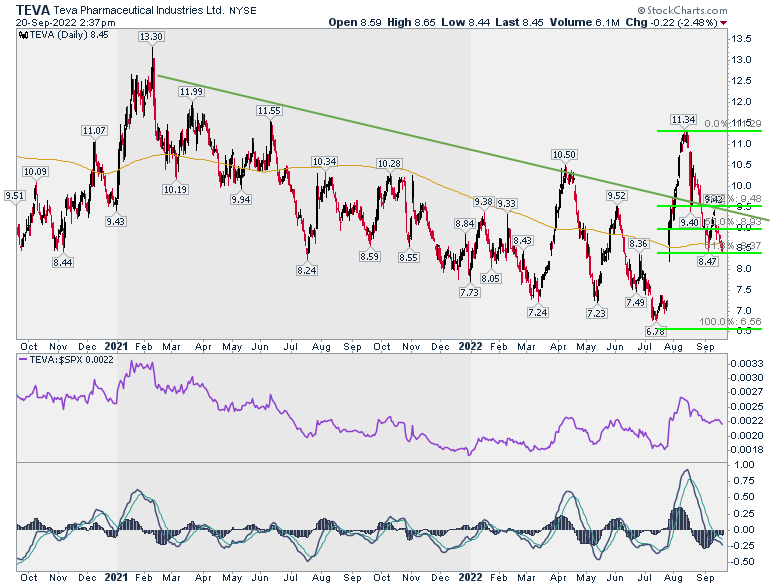Click the -0.50 tick on the MACD axis
This screenshot has height=586, width=780.
742,562
